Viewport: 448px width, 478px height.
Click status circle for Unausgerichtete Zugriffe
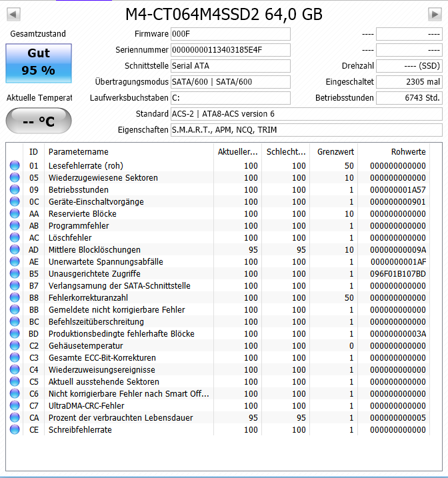(x=15, y=273)
